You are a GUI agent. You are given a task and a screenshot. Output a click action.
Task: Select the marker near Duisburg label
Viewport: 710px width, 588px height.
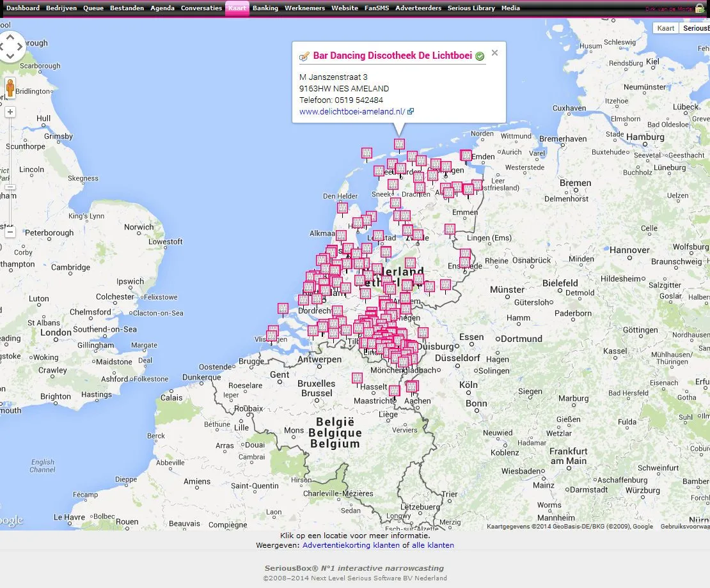coord(423,334)
